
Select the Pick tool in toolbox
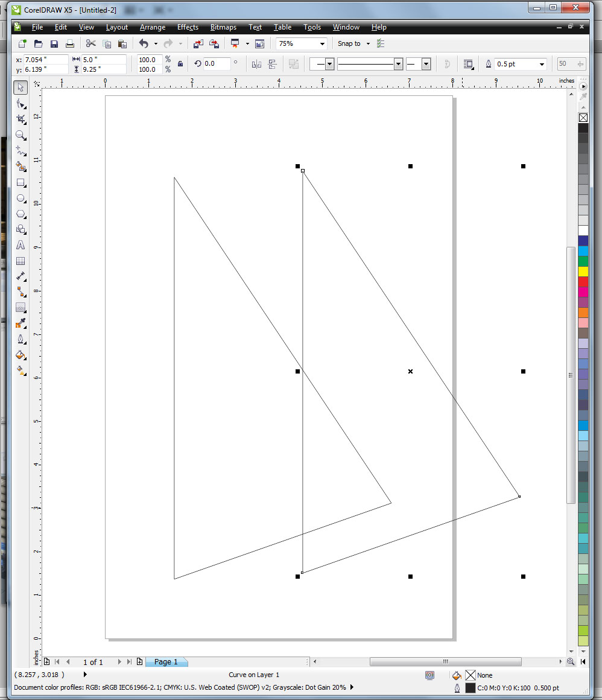[x=21, y=87]
